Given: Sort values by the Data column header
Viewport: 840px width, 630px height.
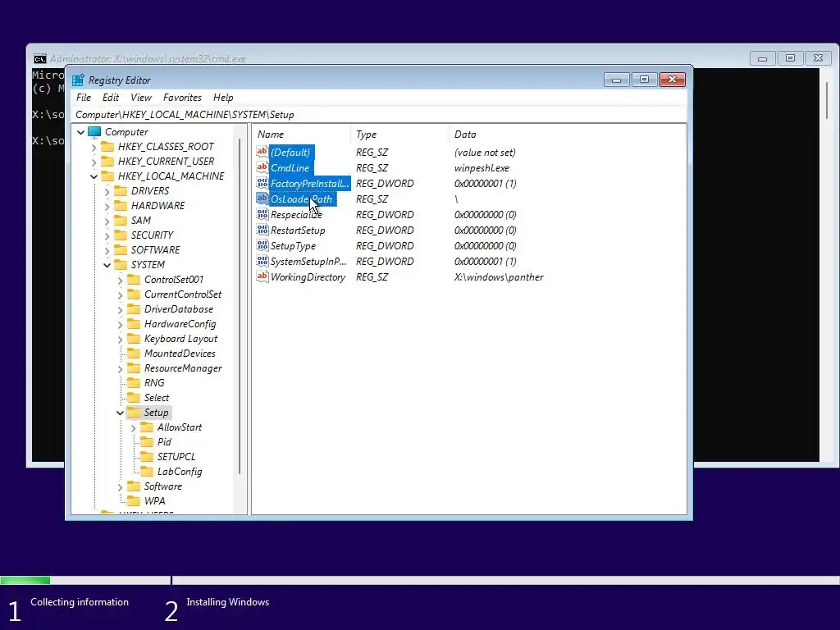Looking at the screenshot, I should coord(567,135).
